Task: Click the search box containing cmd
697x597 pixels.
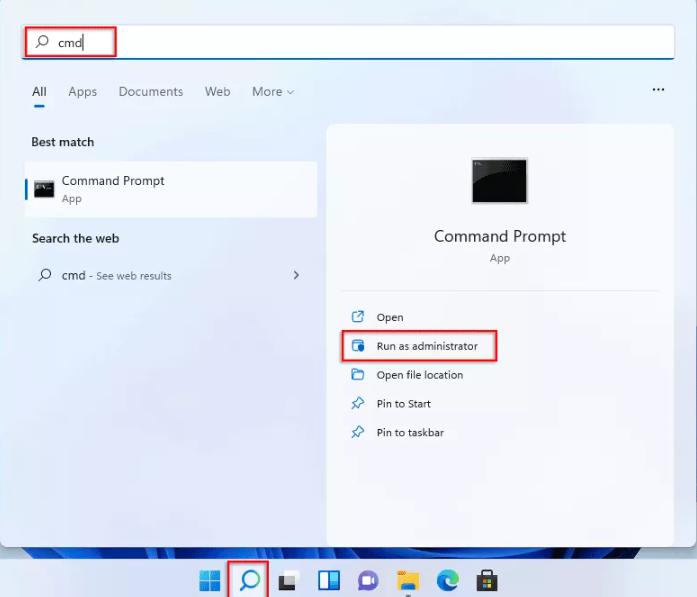Action: 348,42
